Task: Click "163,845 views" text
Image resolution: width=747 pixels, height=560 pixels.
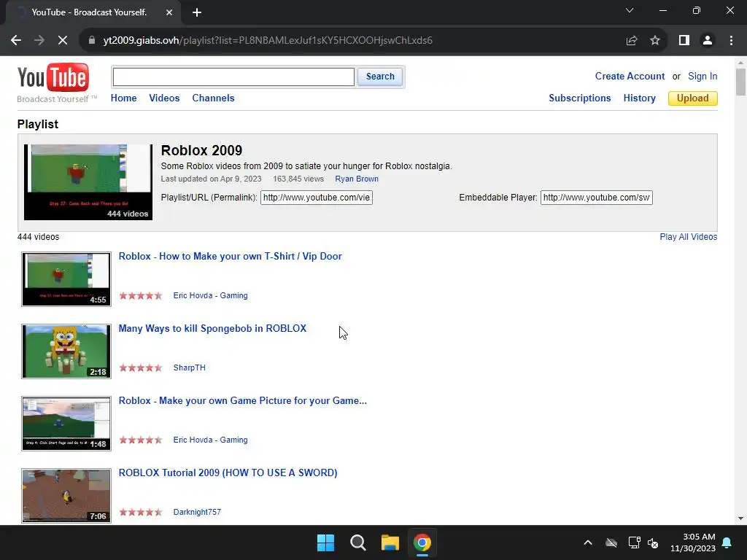Action: point(298,179)
